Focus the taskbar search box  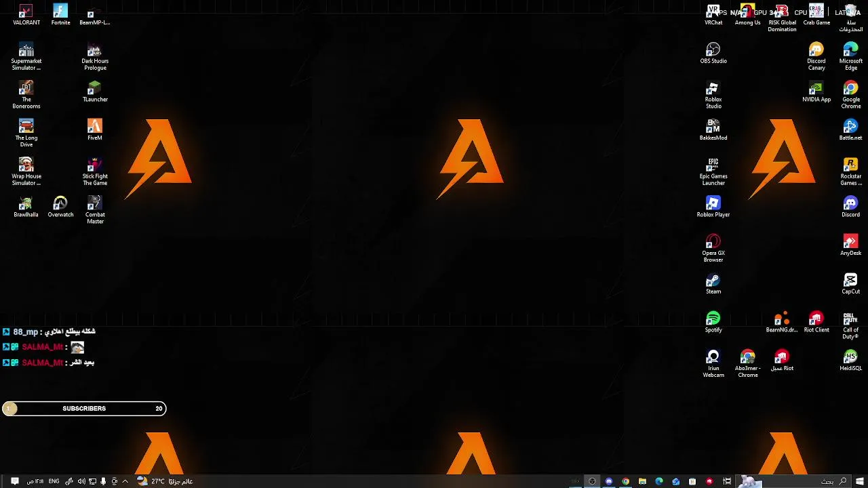click(x=793, y=481)
